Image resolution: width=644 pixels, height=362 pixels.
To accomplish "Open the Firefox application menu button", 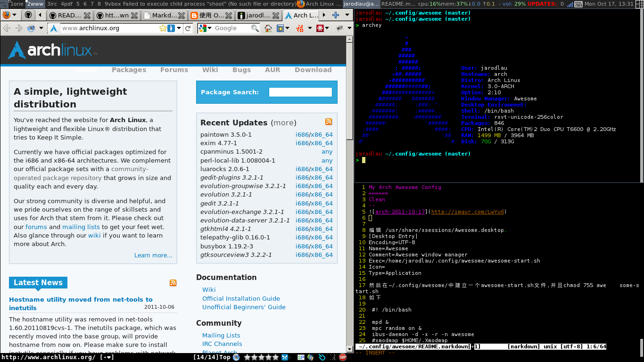I will pyautogui.click(x=9, y=15).
